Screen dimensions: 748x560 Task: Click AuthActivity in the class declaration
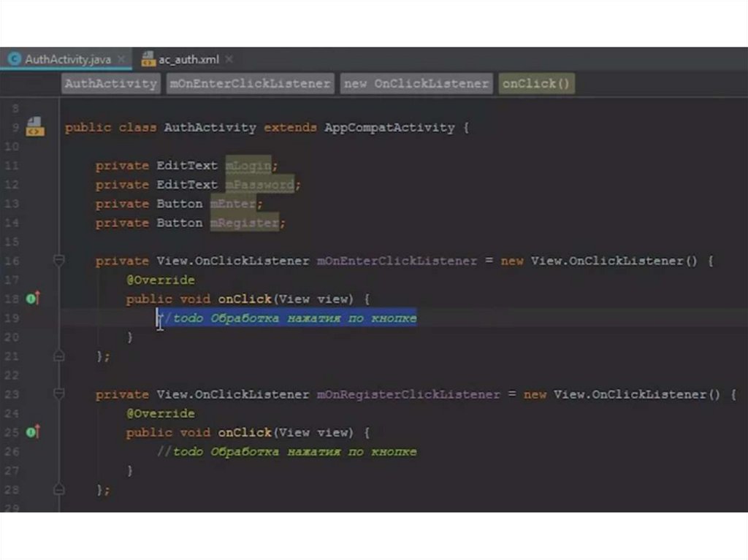pyautogui.click(x=210, y=127)
